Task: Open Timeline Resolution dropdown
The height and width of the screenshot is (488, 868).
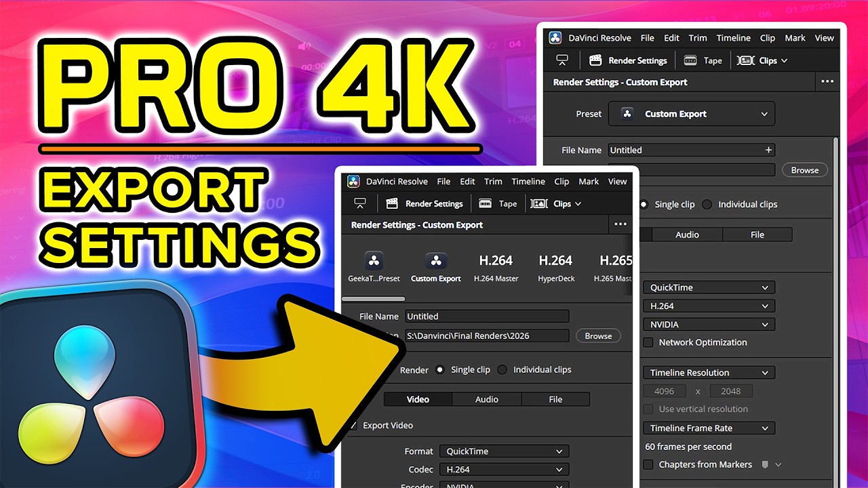Action: point(709,372)
